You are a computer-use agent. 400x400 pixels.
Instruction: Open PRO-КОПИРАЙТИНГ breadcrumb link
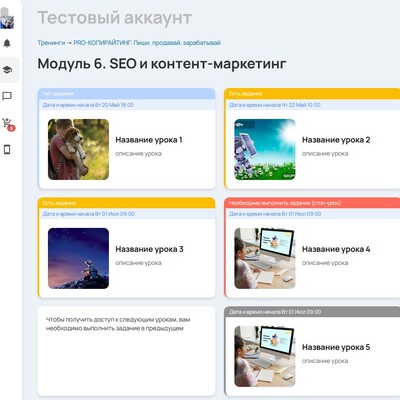pos(147,43)
